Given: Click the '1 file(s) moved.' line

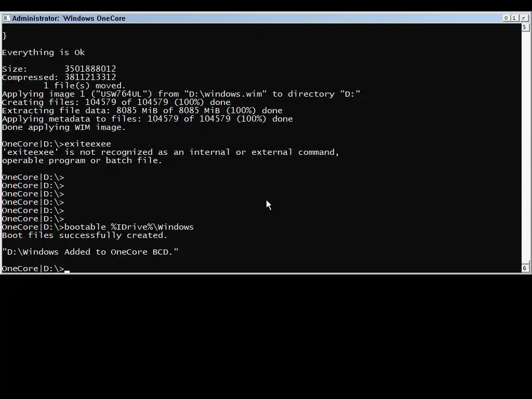Looking at the screenshot, I should pyautogui.click(x=85, y=86).
